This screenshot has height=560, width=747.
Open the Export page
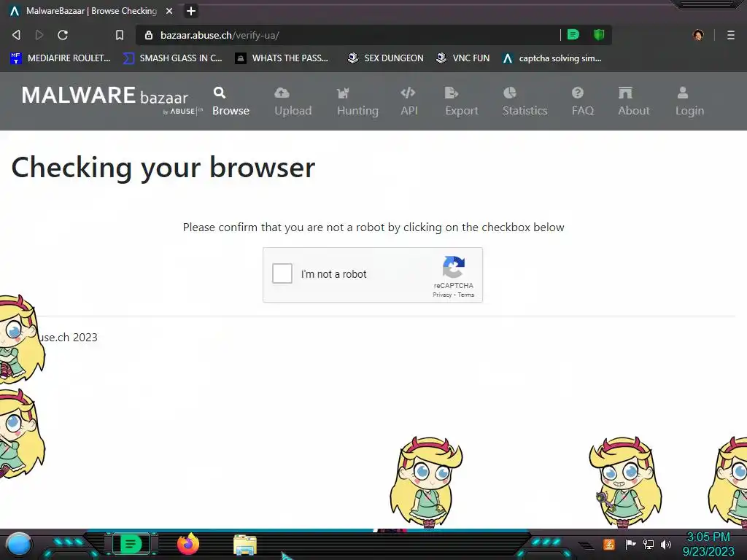(x=462, y=101)
